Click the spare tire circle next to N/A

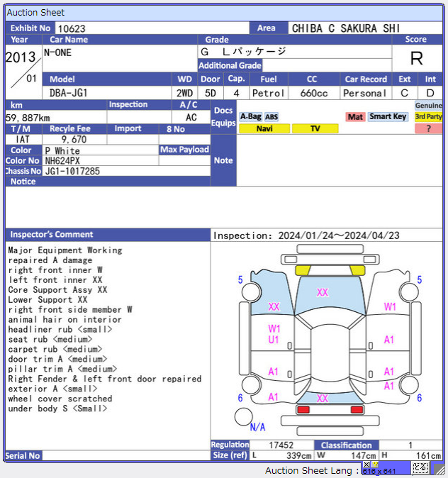(244, 417)
